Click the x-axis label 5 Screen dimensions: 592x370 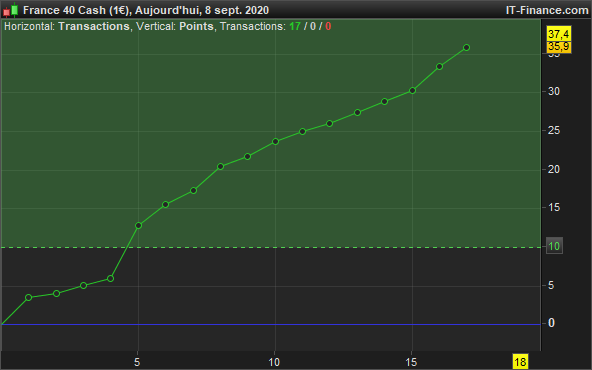[137, 362]
